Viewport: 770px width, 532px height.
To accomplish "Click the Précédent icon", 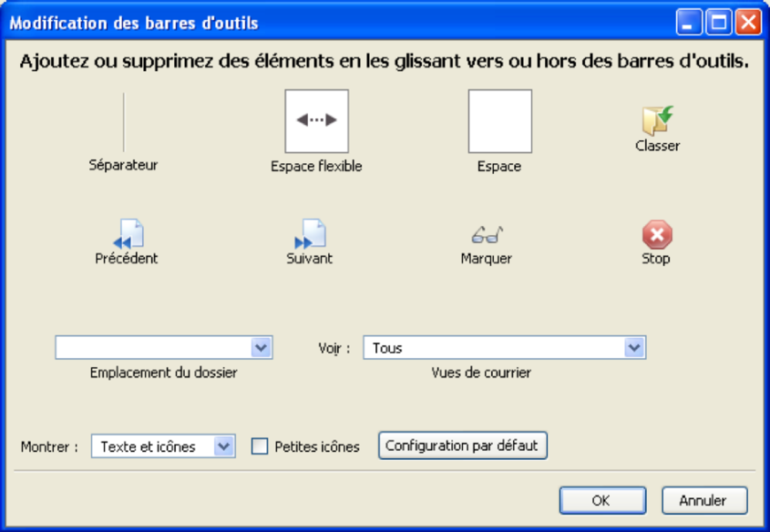I will pyautogui.click(x=128, y=234).
